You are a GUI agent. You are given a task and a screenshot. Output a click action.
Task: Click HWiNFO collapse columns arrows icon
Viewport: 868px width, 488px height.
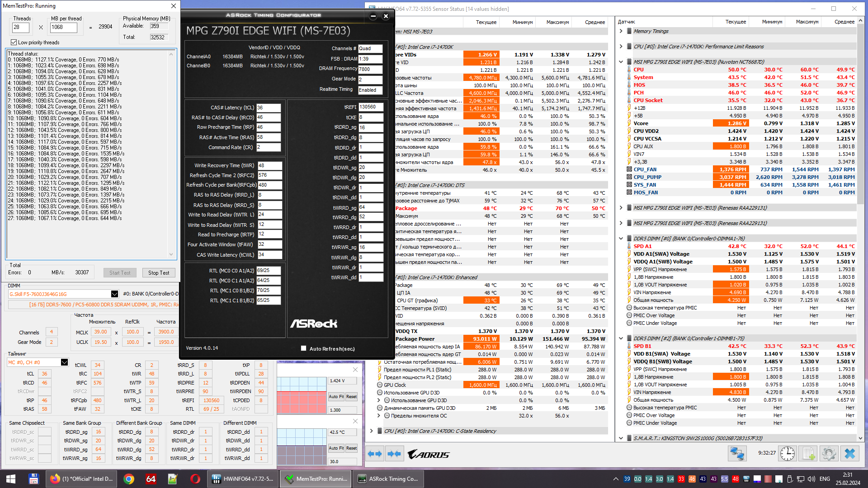[394, 454]
